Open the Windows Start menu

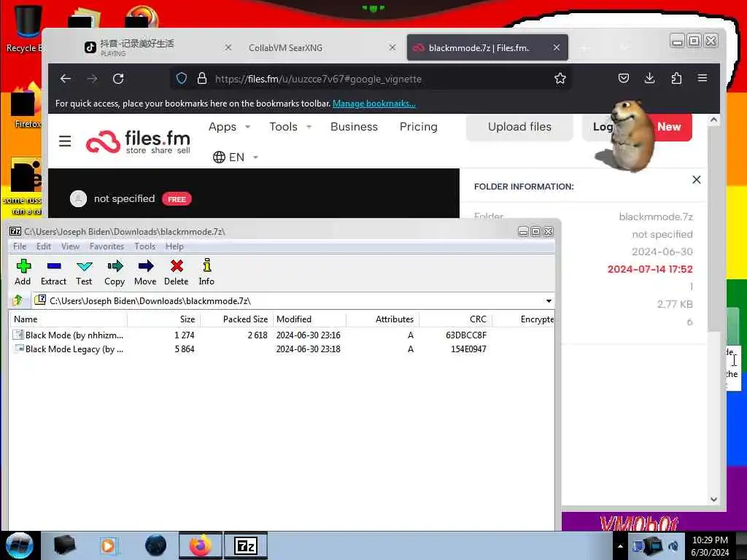click(x=19, y=545)
